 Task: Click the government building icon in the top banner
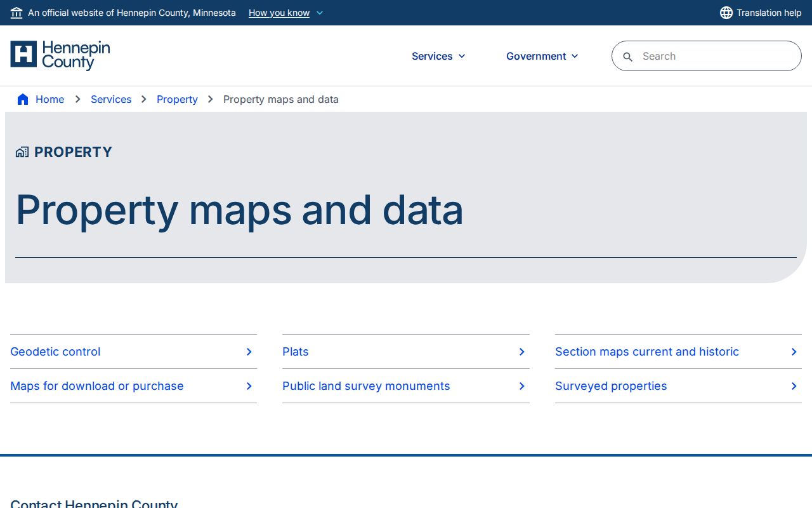pyautogui.click(x=16, y=13)
